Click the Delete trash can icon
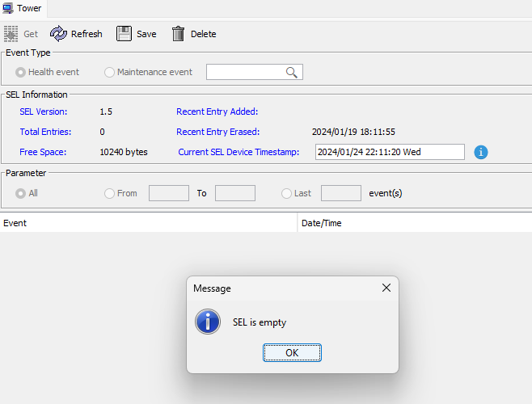532x404 pixels. [178, 34]
